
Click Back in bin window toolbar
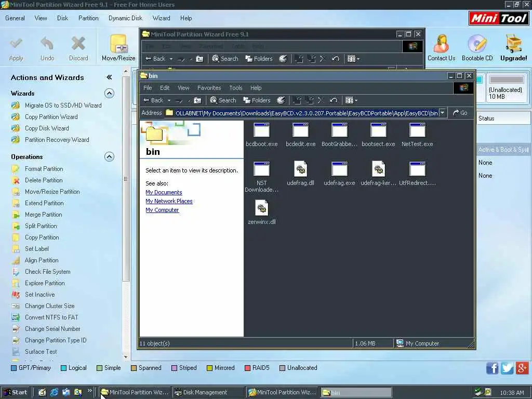coord(153,100)
